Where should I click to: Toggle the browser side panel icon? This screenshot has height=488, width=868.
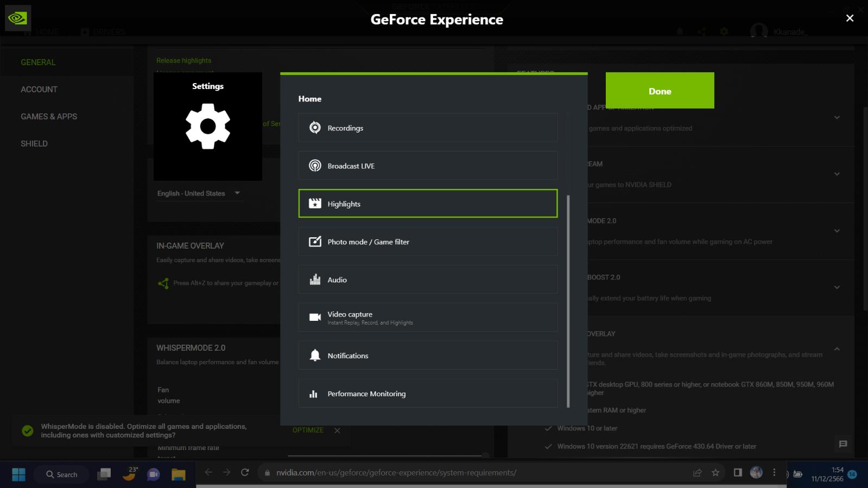(738, 472)
